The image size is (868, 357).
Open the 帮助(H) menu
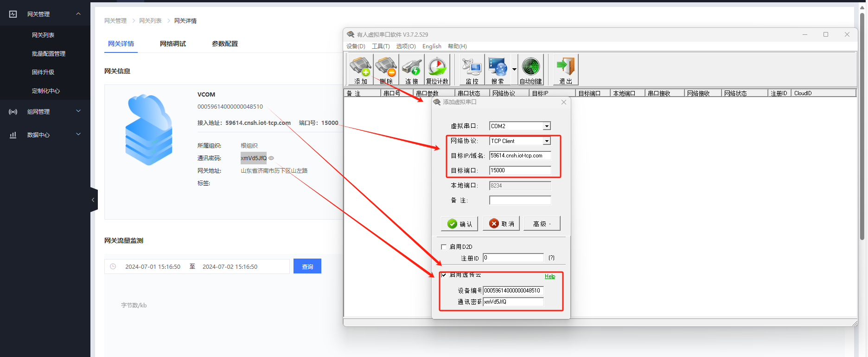tap(457, 46)
